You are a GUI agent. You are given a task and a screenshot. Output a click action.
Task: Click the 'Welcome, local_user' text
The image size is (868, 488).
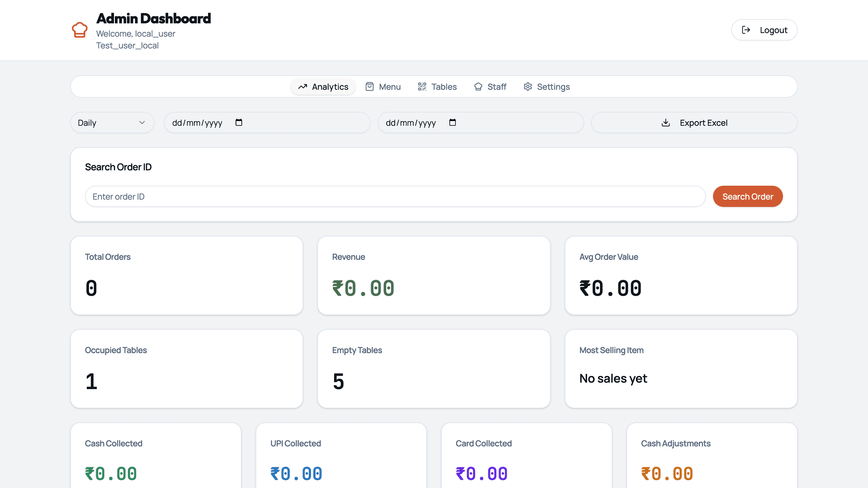(136, 34)
